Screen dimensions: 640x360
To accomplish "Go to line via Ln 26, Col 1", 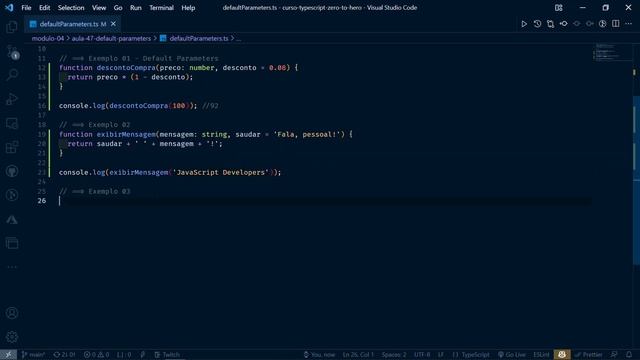I will (x=358, y=355).
